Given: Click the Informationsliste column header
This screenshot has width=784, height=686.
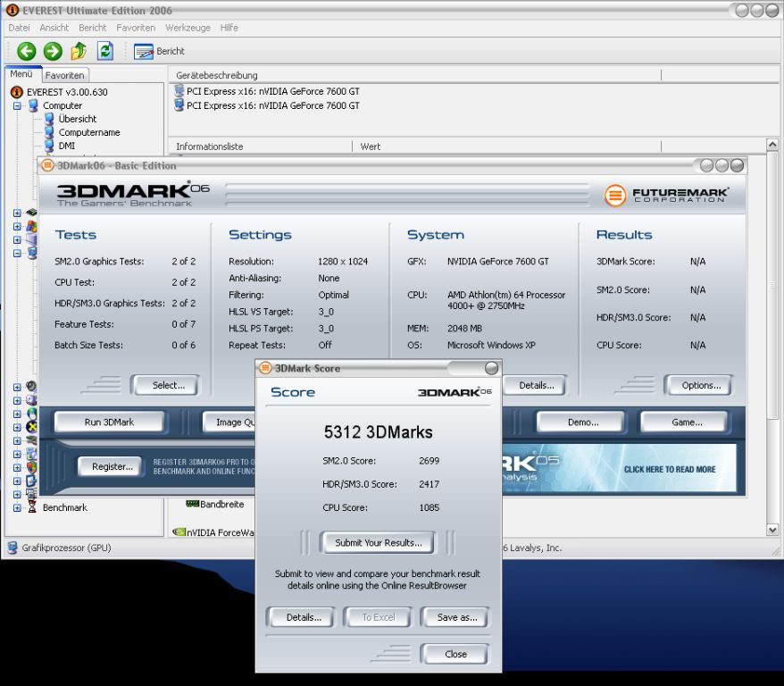Looking at the screenshot, I should point(260,146).
